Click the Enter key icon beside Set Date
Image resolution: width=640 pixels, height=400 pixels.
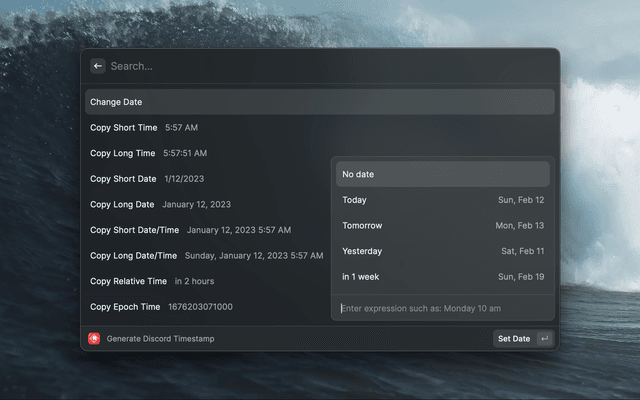pos(544,339)
